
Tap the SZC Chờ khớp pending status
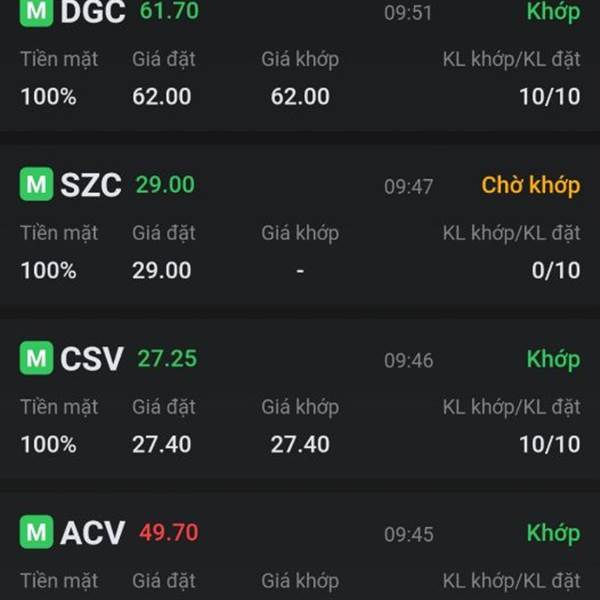tap(530, 185)
